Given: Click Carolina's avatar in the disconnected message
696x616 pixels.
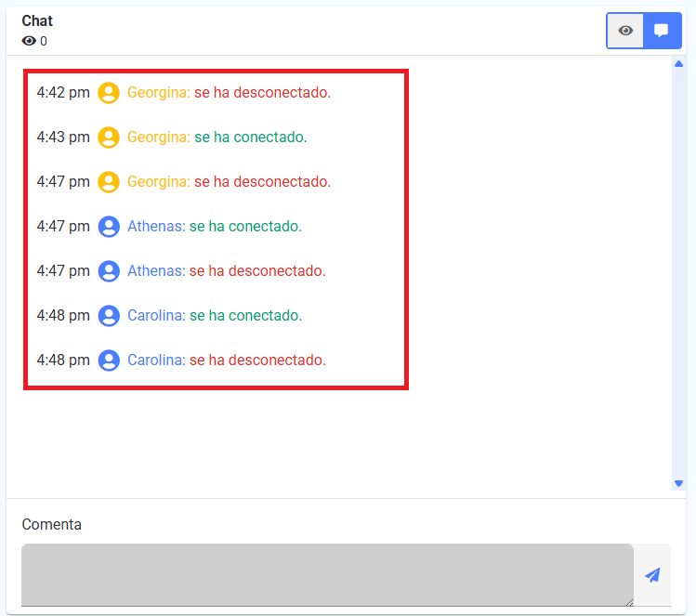Looking at the screenshot, I should (109, 360).
